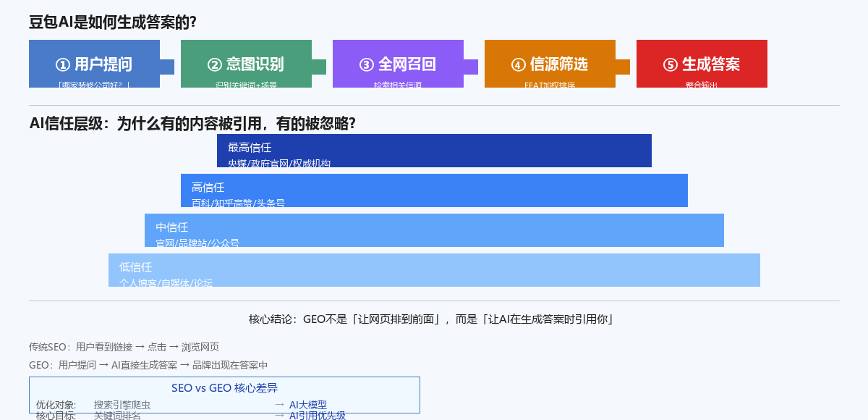Click the heading 豆包AI是如何生成答案的?
This screenshot has width=868, height=420.
coord(113,22)
